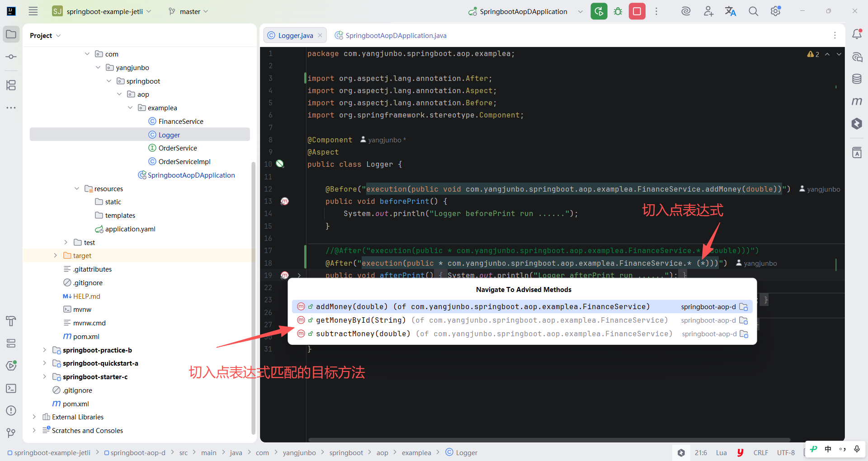Collapse the examplea package node
868x461 pixels.
click(130, 108)
